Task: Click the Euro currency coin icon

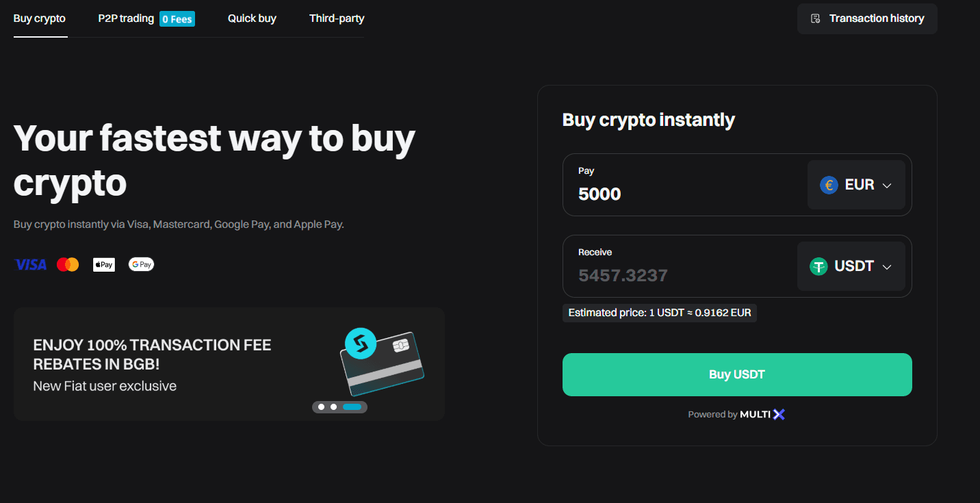Action: click(829, 185)
